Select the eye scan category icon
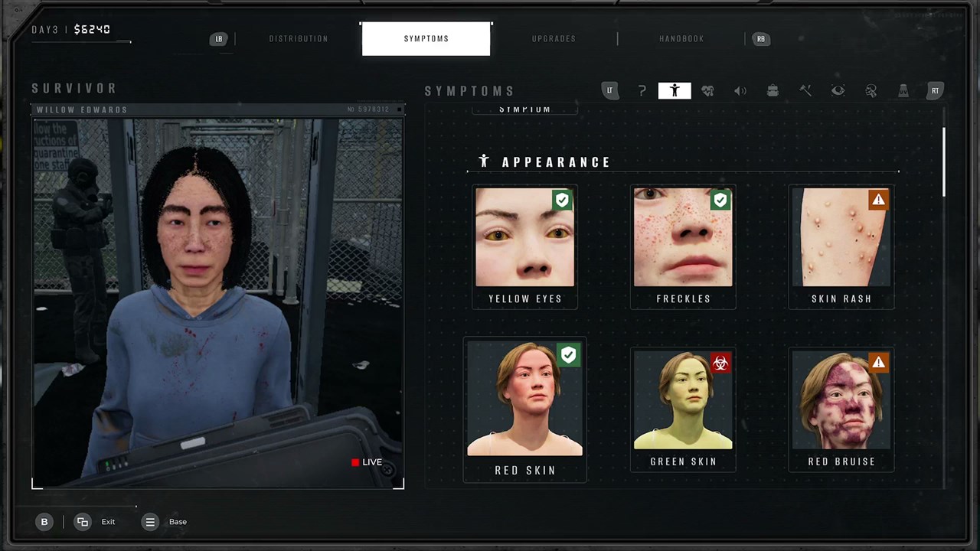Viewport: 980px width, 551px height. pyautogui.click(x=838, y=91)
